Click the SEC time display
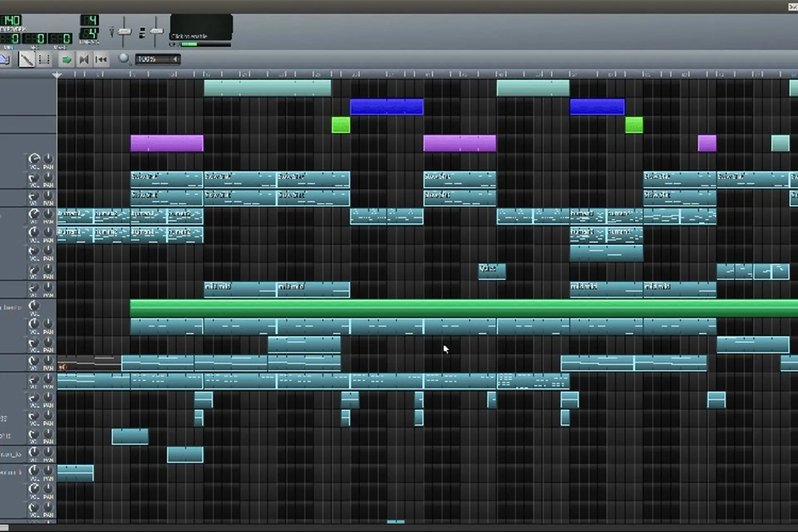 34,39
